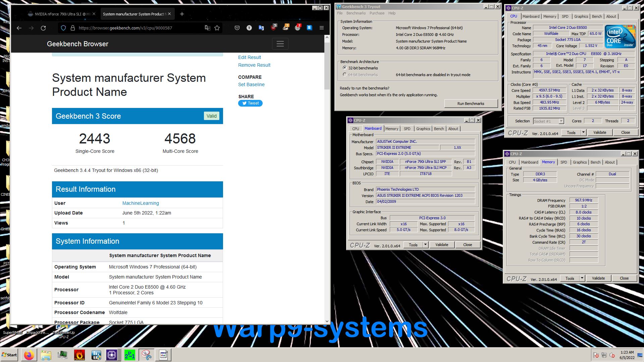Expand Socket #1 selection dropdown
Screen dimensions: 644x362
click(x=561, y=121)
